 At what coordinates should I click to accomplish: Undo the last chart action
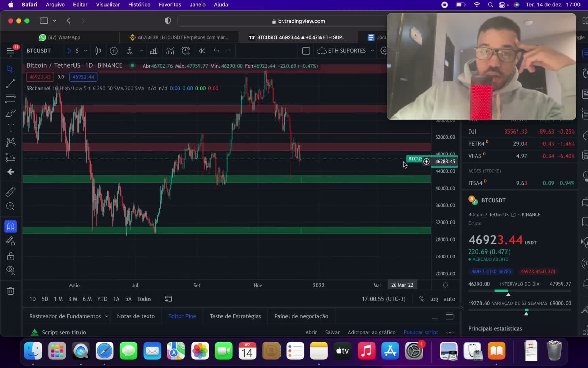[216, 51]
